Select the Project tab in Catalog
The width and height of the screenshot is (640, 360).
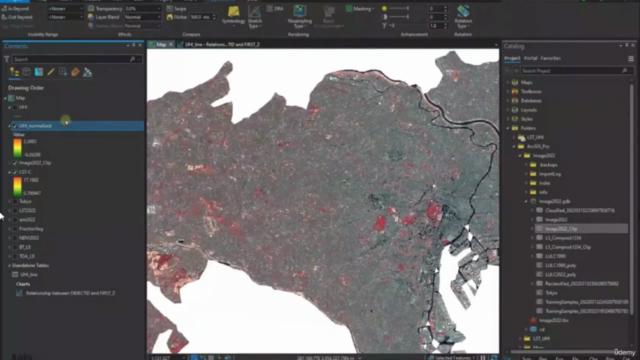[512, 58]
